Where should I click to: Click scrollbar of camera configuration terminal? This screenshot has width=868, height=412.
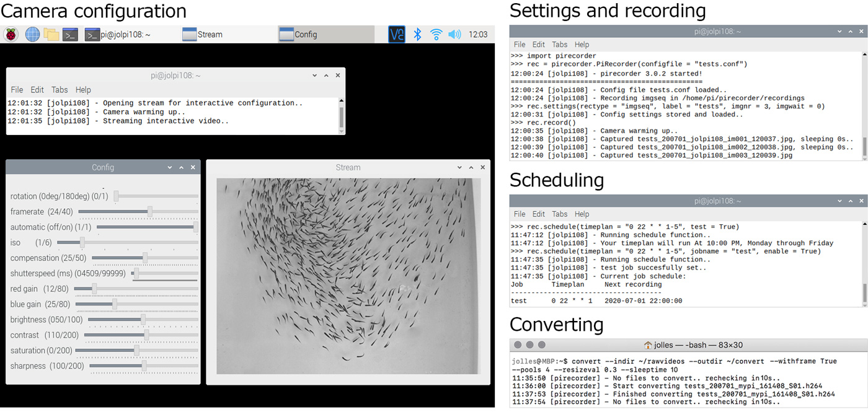341,116
